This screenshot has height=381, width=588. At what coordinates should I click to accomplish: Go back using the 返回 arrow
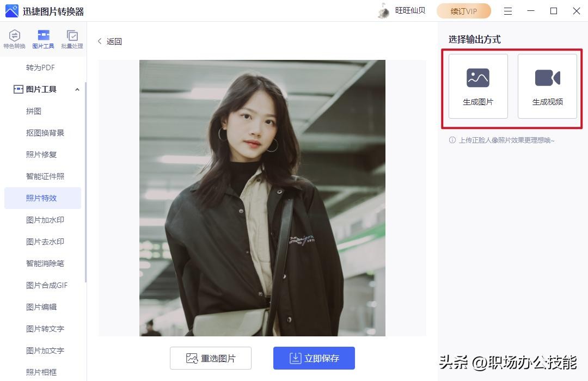point(100,41)
